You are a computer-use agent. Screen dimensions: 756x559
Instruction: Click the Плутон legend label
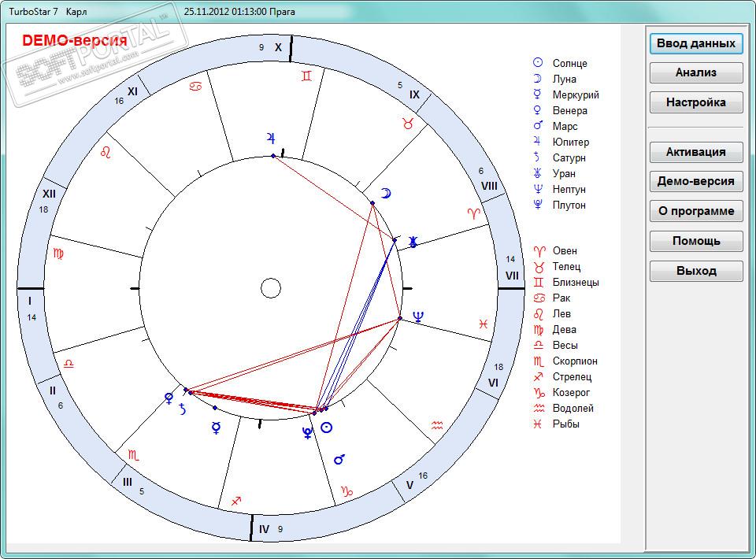click(x=569, y=205)
